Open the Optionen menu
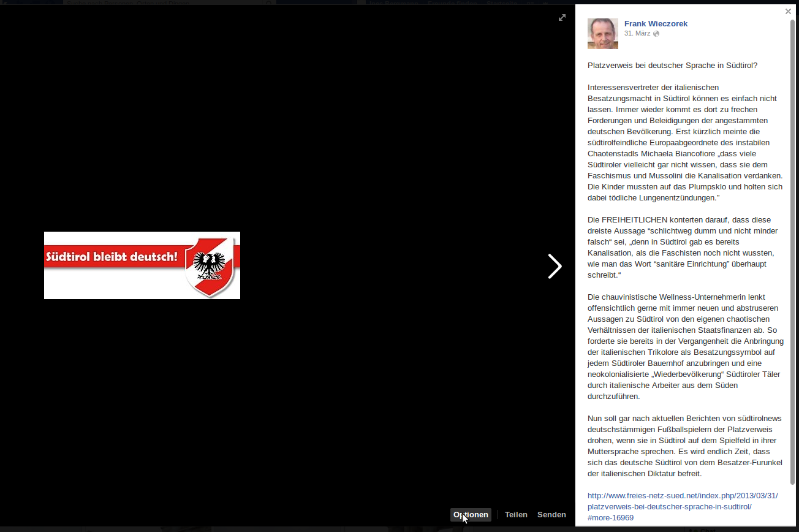This screenshot has width=799, height=532. point(471,515)
